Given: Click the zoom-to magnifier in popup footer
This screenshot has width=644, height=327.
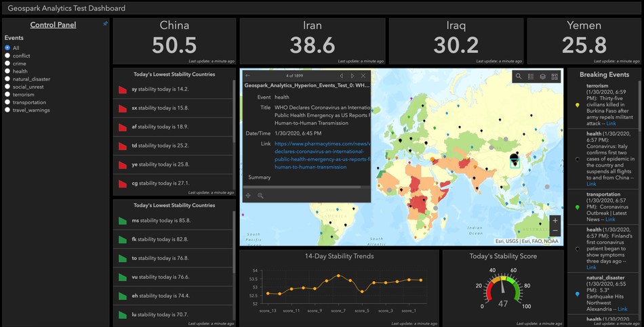Looking at the screenshot, I should 260,195.
